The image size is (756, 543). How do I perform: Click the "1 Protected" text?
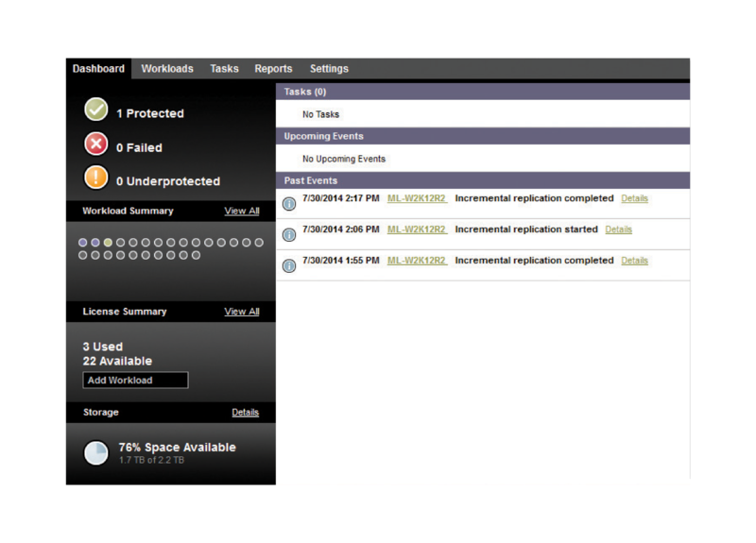150,113
